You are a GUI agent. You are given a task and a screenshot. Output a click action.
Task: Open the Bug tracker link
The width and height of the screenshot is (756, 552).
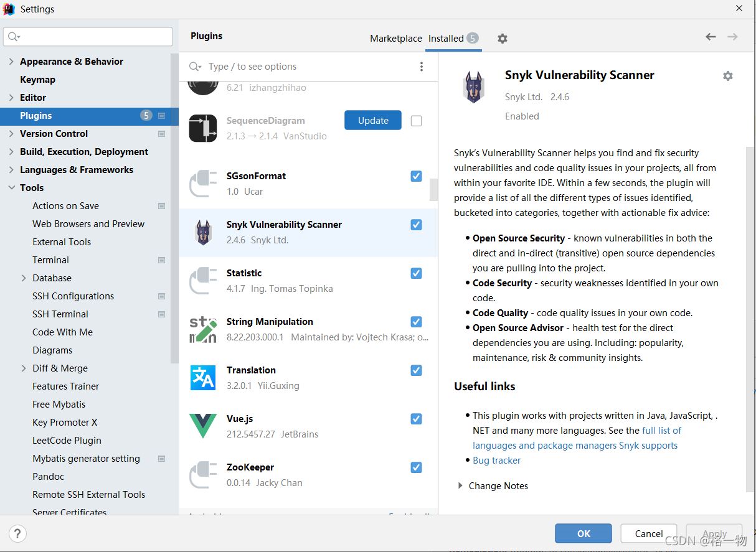496,461
